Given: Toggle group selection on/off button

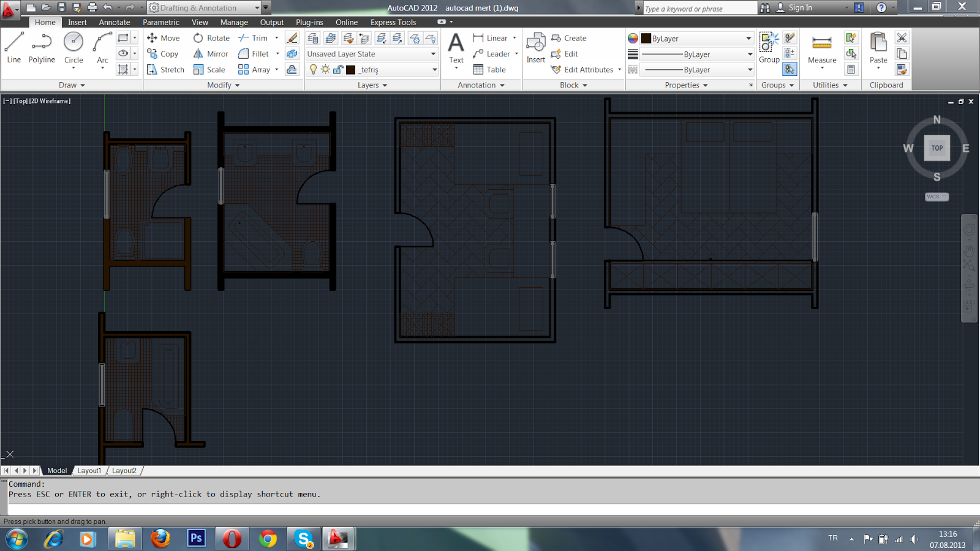Looking at the screenshot, I should (790, 70).
